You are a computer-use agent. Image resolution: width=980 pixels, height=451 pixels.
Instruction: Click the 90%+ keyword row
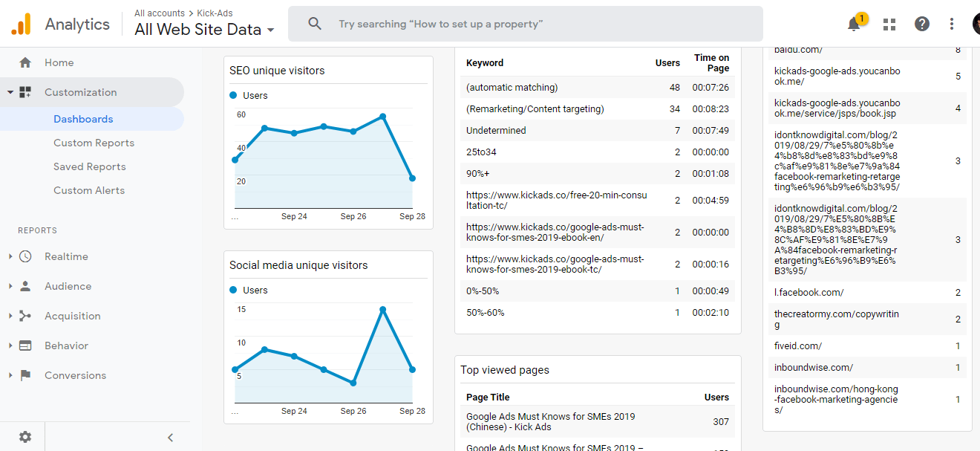[598, 174]
